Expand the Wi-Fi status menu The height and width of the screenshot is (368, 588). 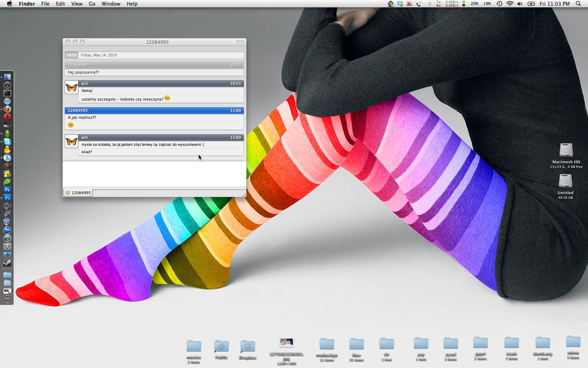510,4
